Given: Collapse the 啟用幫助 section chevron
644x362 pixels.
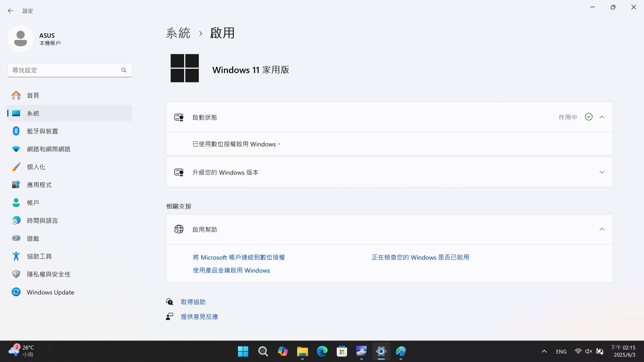Looking at the screenshot, I should (x=602, y=229).
